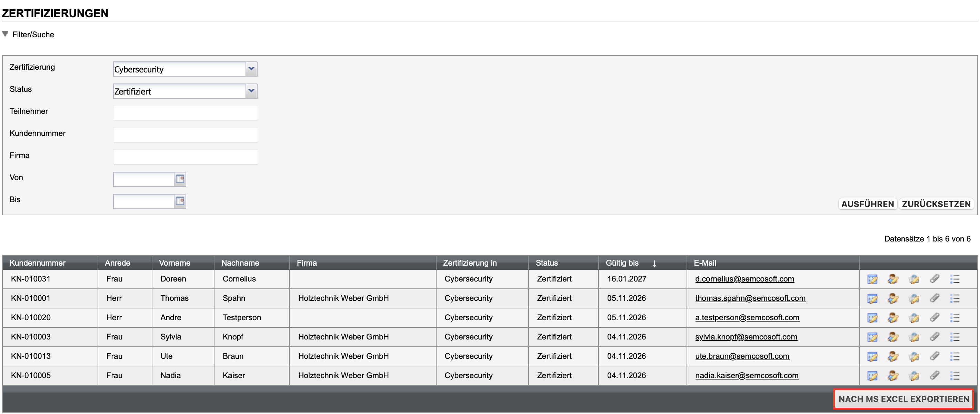Click Nach MS Excel exportieren button
Viewport: 980px width, 414px height.
pyautogui.click(x=903, y=399)
